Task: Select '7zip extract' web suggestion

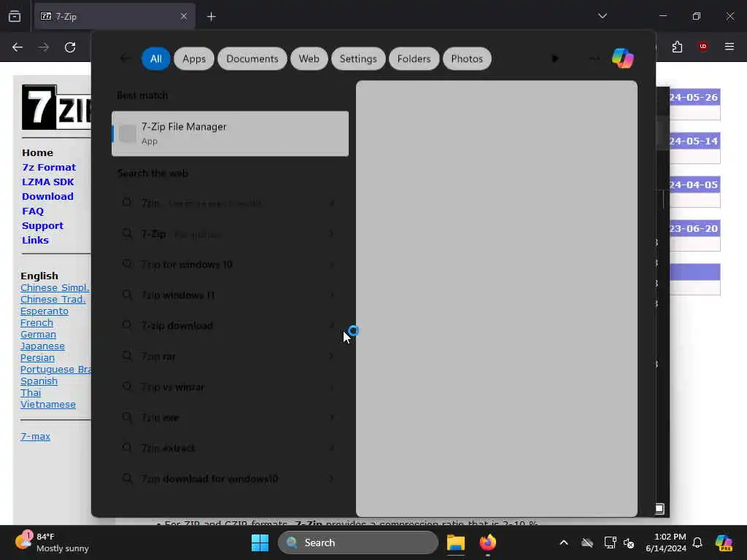Action: tap(230, 448)
